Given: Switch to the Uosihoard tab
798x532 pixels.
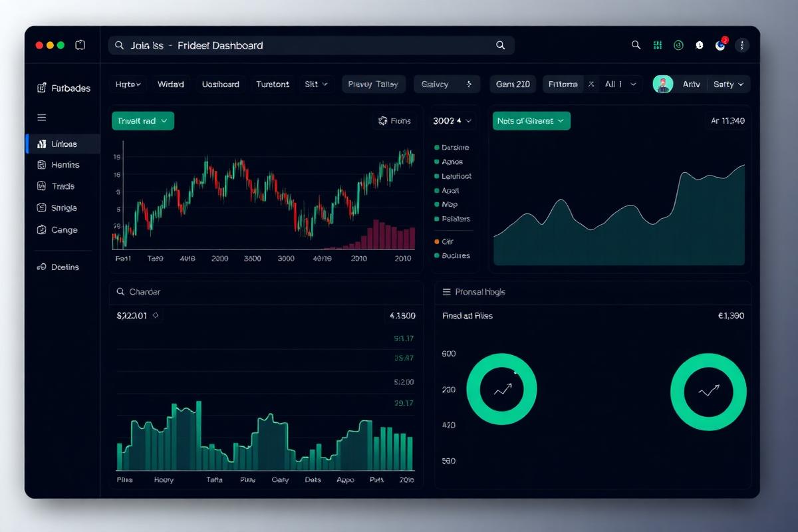Looking at the screenshot, I should click(220, 84).
